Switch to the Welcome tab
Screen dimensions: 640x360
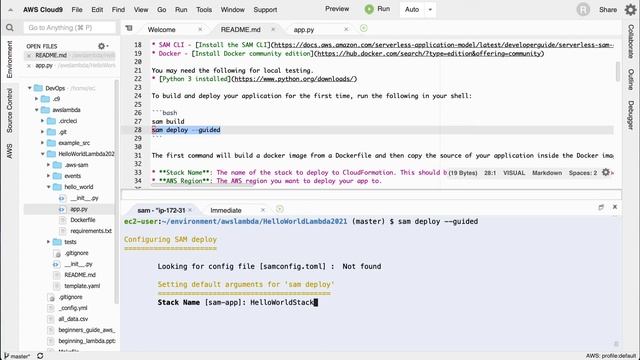click(162, 29)
